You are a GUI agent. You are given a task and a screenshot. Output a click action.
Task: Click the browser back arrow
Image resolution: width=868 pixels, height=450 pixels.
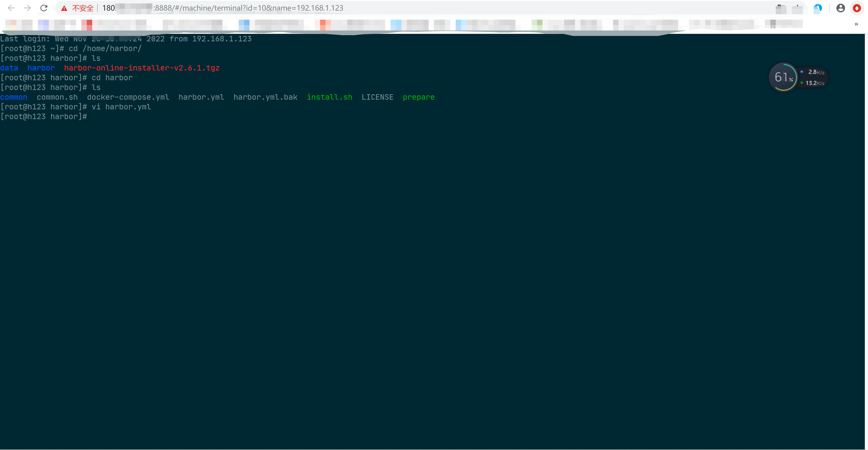(x=11, y=8)
